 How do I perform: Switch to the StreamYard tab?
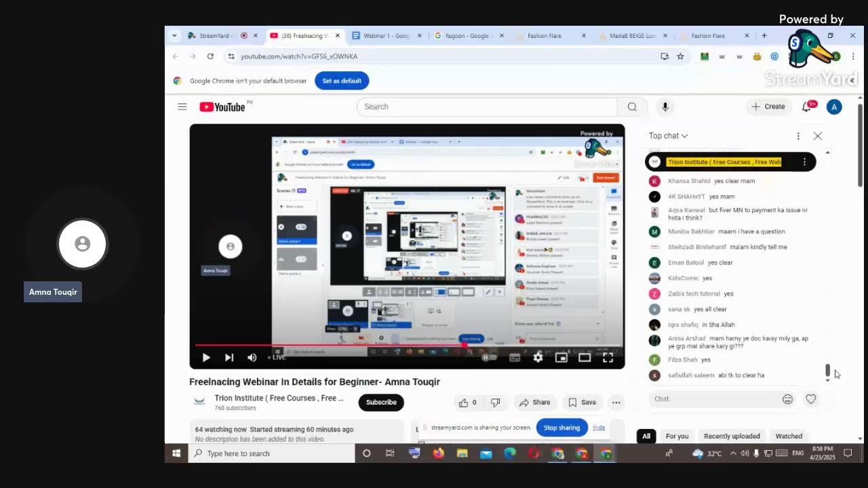pyautogui.click(x=222, y=35)
